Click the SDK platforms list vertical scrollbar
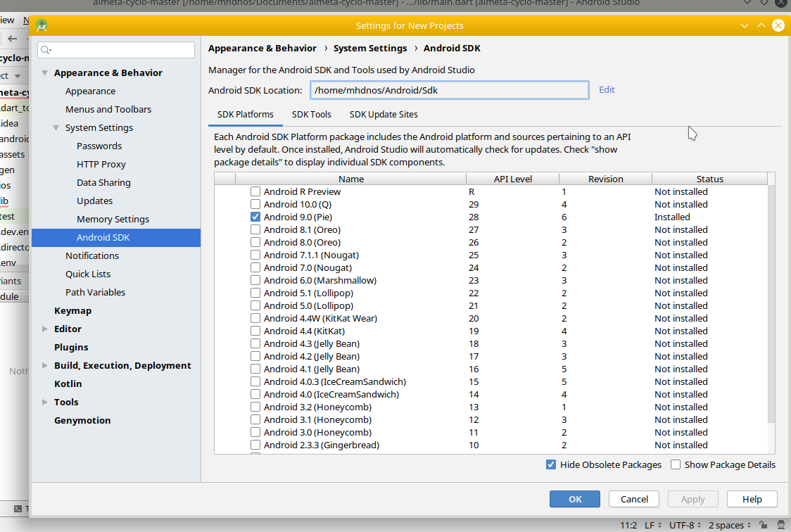The image size is (791, 532). [771, 304]
